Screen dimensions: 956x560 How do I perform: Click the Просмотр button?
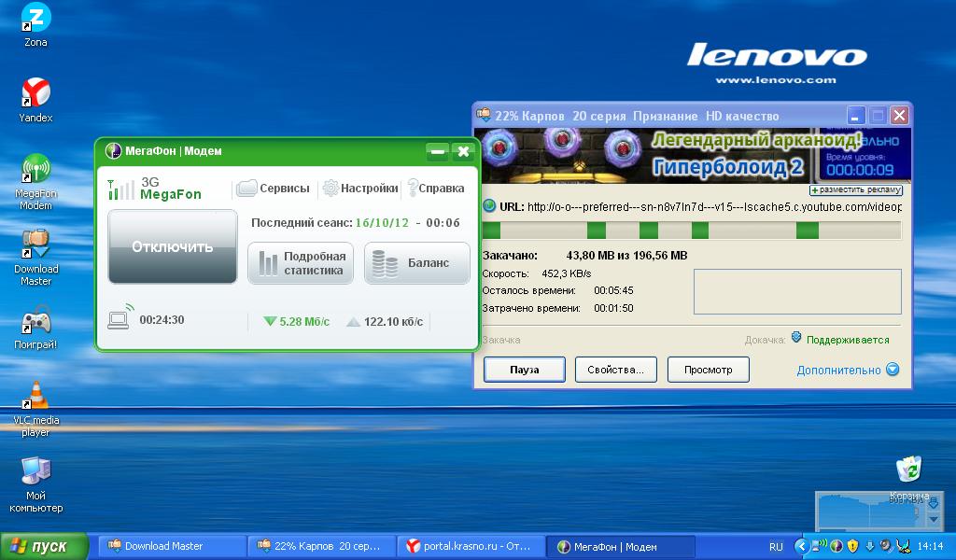click(709, 370)
